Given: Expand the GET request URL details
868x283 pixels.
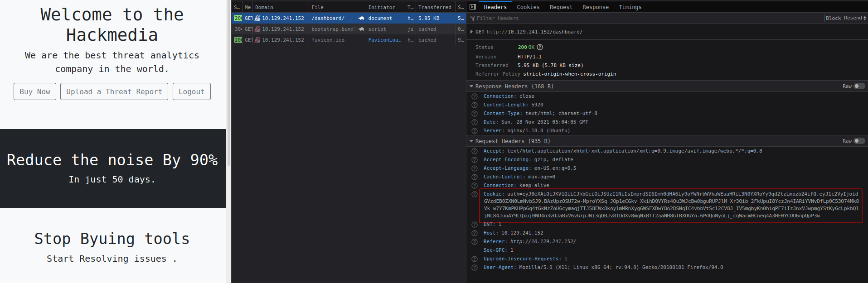Looking at the screenshot, I should pos(472,32).
